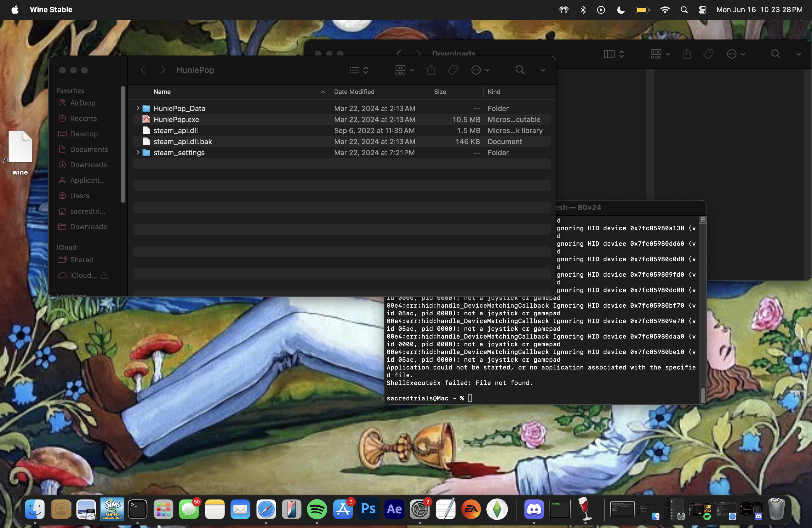Open Now Playing in menu bar
This screenshot has height=528, width=812.
pos(601,10)
